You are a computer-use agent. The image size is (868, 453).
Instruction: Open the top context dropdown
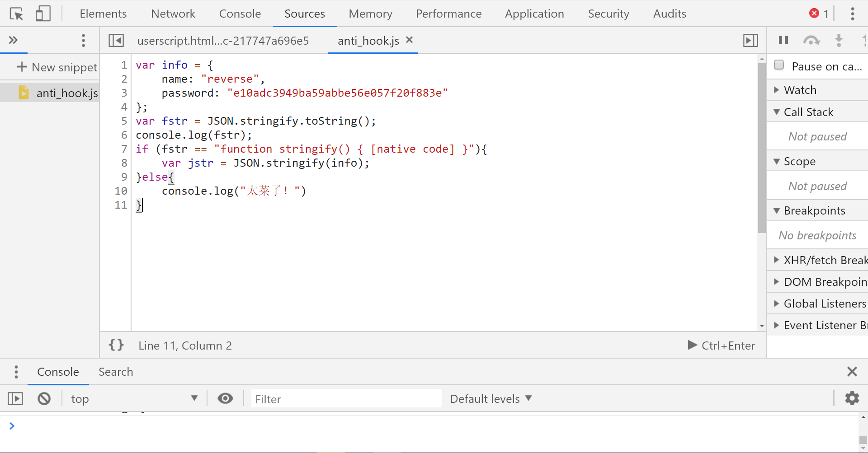(x=134, y=399)
